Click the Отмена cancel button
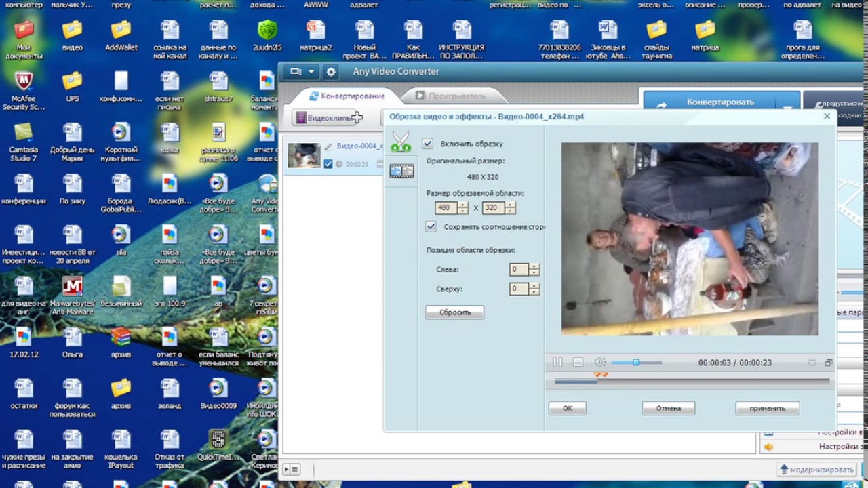868x488 pixels. [669, 408]
